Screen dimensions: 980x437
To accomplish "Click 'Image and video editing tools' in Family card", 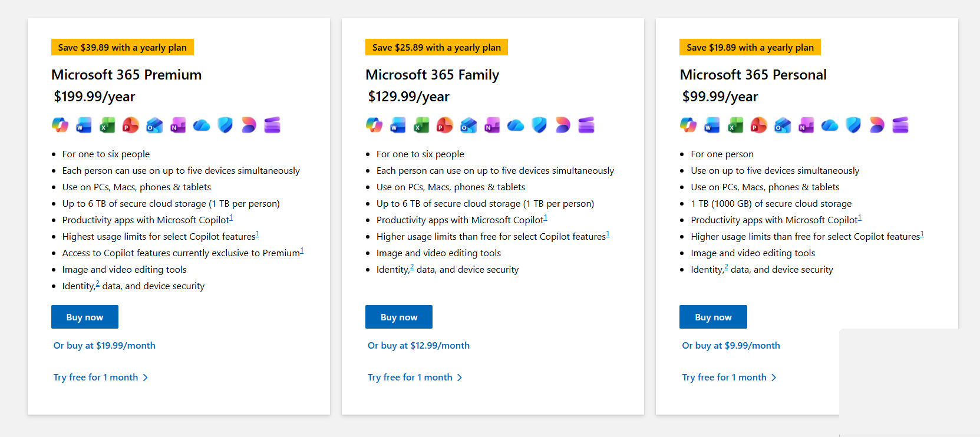I will coord(438,253).
